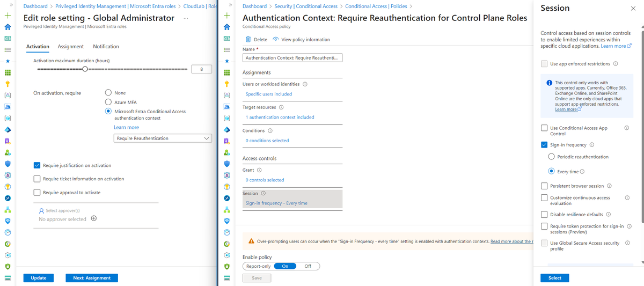Screen dimensions: 644x286
Task: Check Use Conditional Access App Control
Action: [x=544, y=128]
